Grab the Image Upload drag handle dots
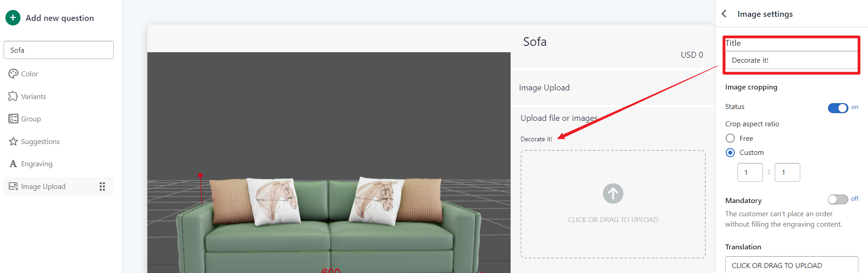Image resolution: width=868 pixels, height=273 pixels. (x=102, y=186)
